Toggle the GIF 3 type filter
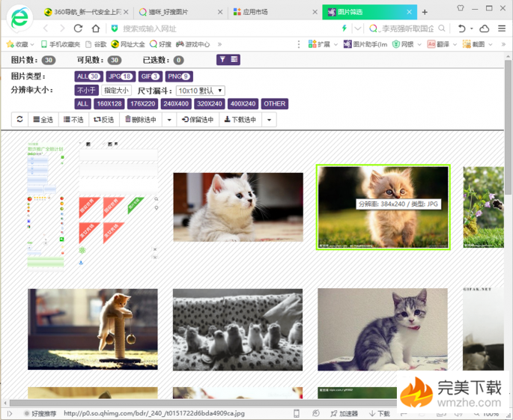 151,76
